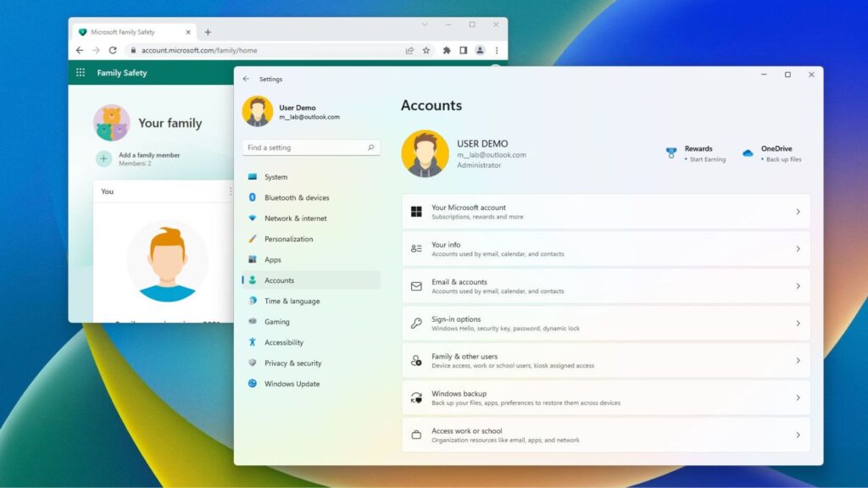Click the back arrow in Settings window

coord(246,79)
